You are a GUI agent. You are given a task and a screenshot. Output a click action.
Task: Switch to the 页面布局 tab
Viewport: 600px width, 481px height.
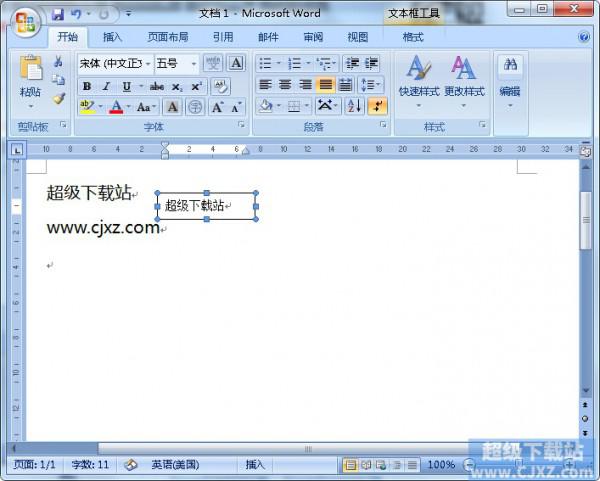(168, 37)
